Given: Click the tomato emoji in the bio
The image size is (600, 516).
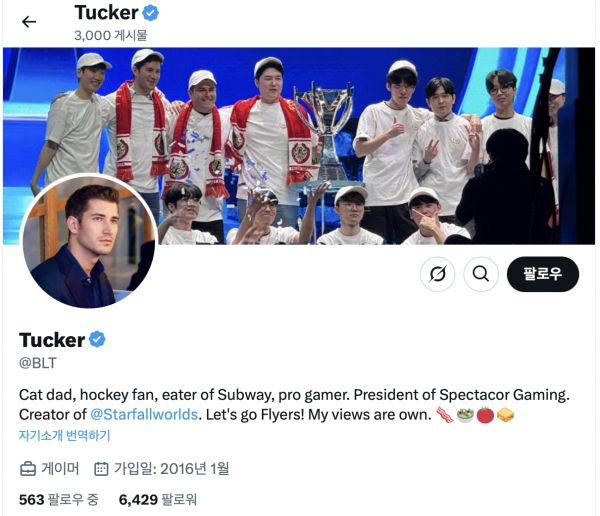Looking at the screenshot, I should (x=485, y=414).
